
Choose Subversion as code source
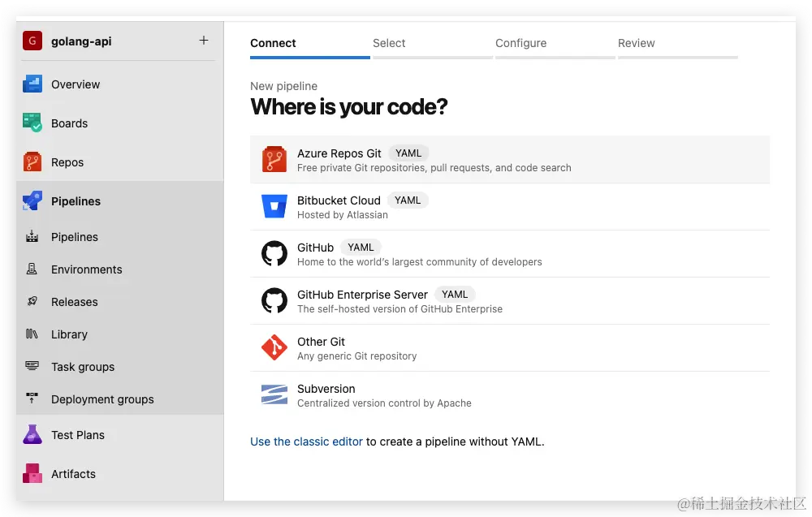(510, 395)
